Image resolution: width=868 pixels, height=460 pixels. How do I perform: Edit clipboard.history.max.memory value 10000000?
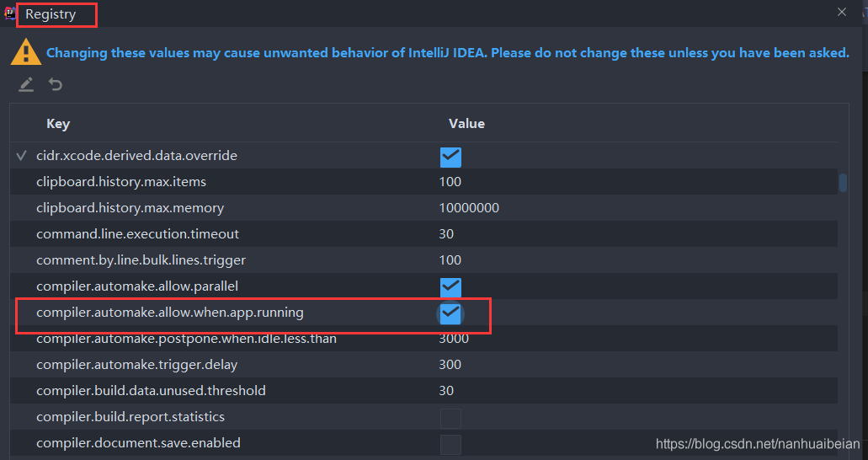click(469, 208)
